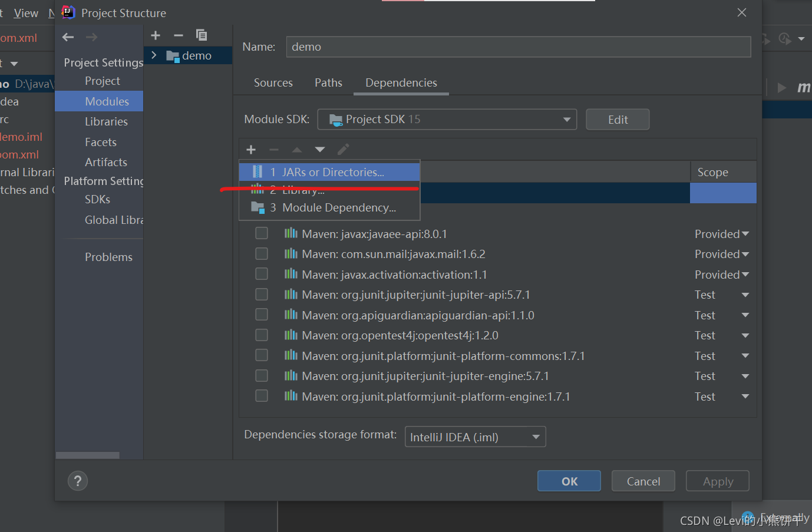Toggle export for javaee-api:8.0.1

tap(262, 233)
